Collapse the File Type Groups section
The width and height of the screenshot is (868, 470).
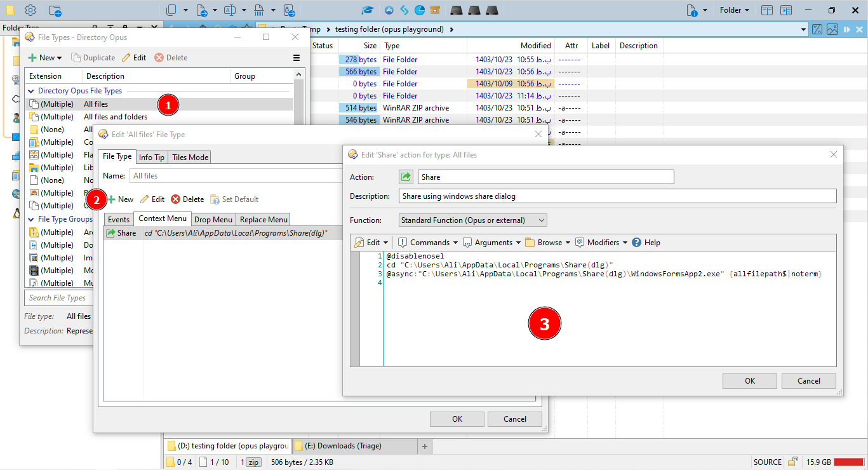(x=30, y=219)
